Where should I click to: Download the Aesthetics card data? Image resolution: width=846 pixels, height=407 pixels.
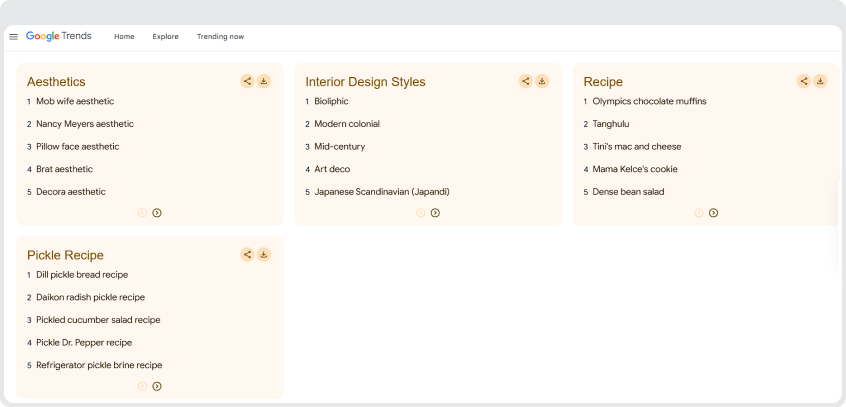264,81
